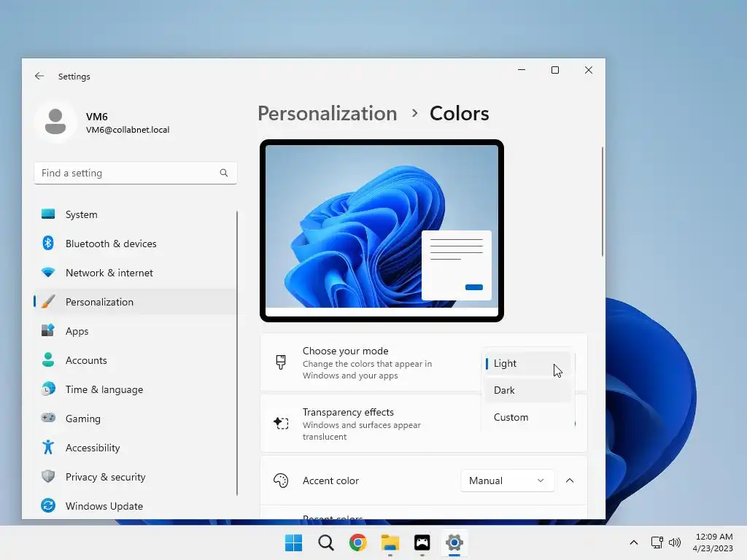Open Apps settings page
Viewport: 747px width, 560px height.
pyautogui.click(x=135, y=331)
